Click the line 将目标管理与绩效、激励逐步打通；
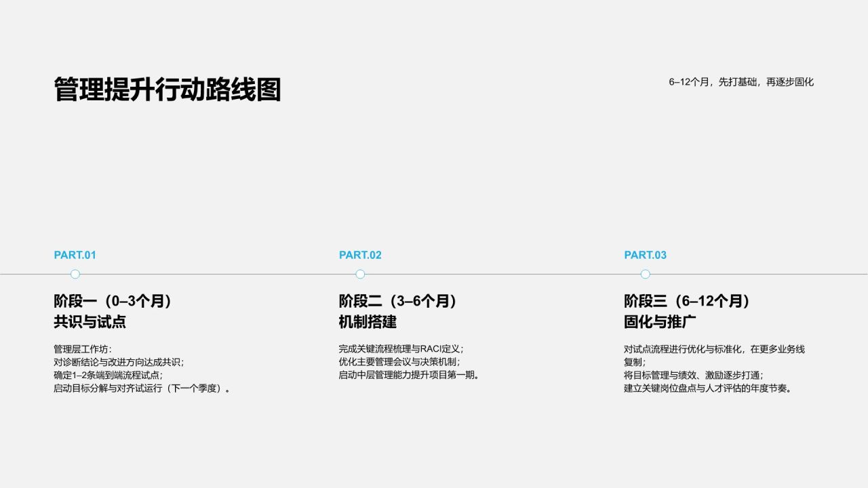Viewport: 868px width, 488px height. click(x=694, y=375)
